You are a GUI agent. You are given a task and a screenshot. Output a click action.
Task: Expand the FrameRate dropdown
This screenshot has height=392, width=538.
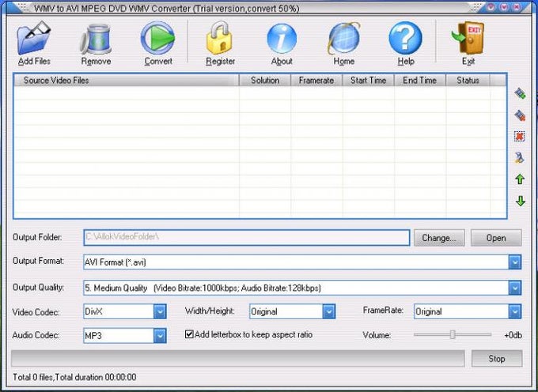coord(515,311)
